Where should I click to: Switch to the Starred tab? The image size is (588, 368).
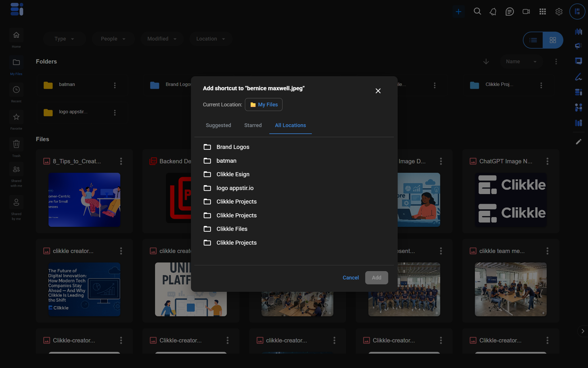coord(253,125)
